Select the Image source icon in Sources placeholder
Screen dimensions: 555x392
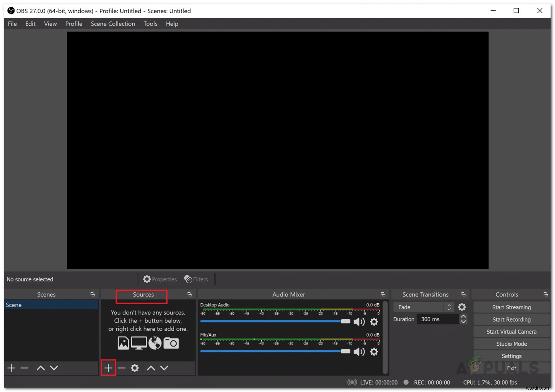coord(123,343)
